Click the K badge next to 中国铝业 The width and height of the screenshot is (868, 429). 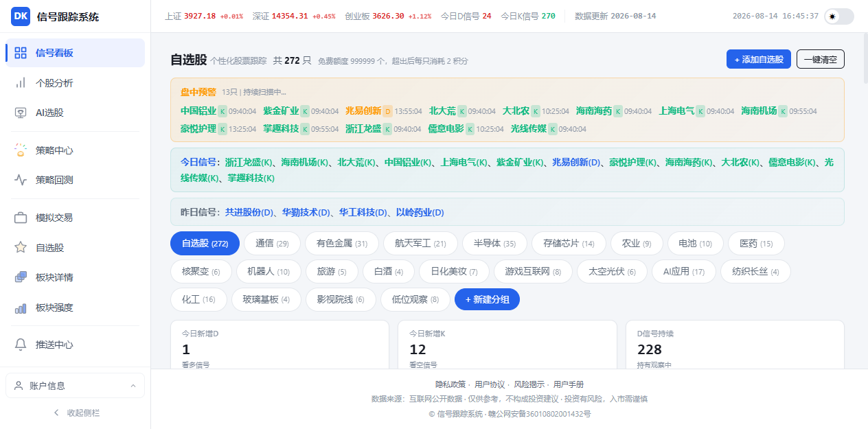[222, 111]
